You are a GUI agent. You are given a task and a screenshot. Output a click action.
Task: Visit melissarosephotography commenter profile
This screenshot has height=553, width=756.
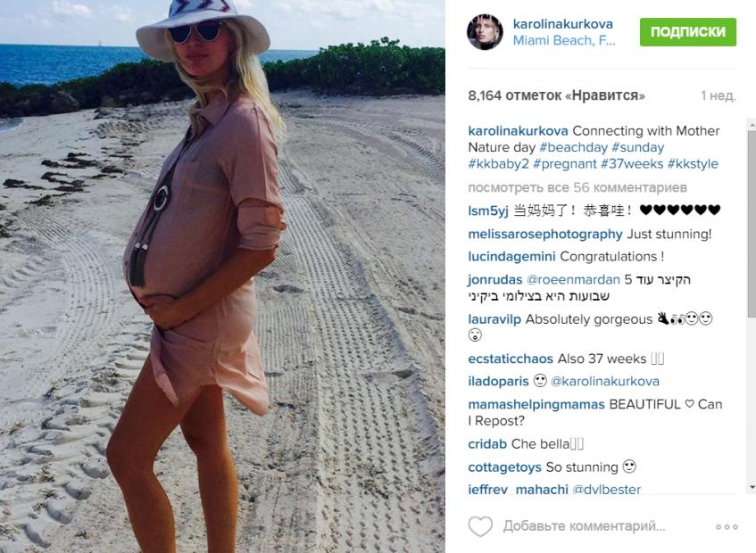click(545, 234)
